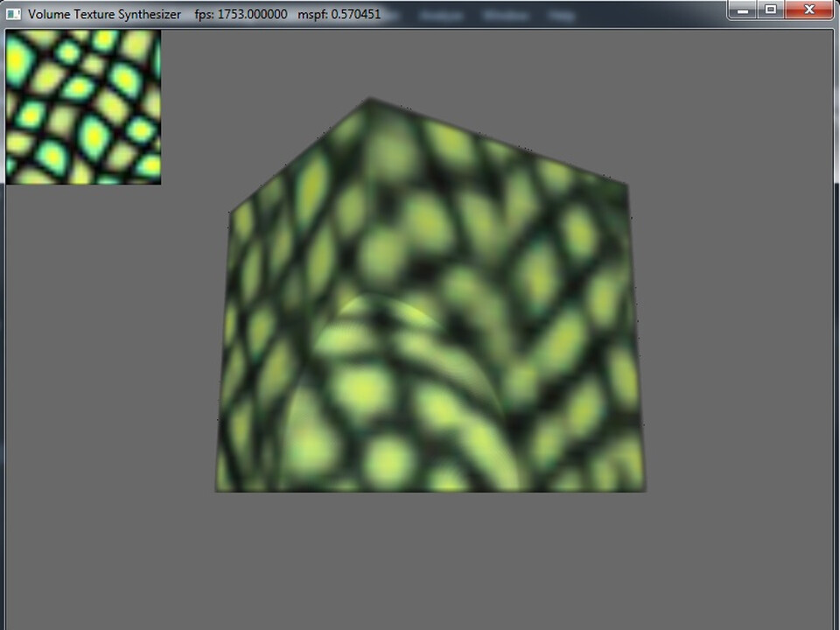Viewport: 840px width, 630px height.
Task: Click the fps readout in the title bar
Action: (x=241, y=15)
